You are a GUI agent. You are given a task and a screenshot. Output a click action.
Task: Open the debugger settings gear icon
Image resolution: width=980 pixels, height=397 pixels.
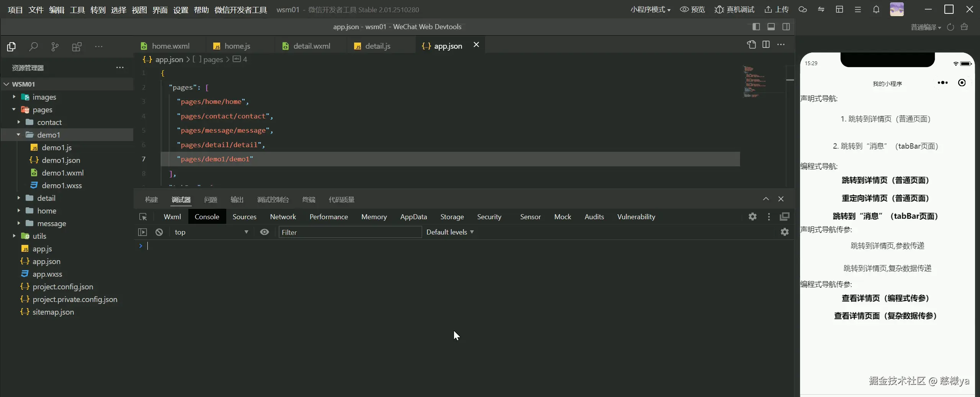pos(753,217)
